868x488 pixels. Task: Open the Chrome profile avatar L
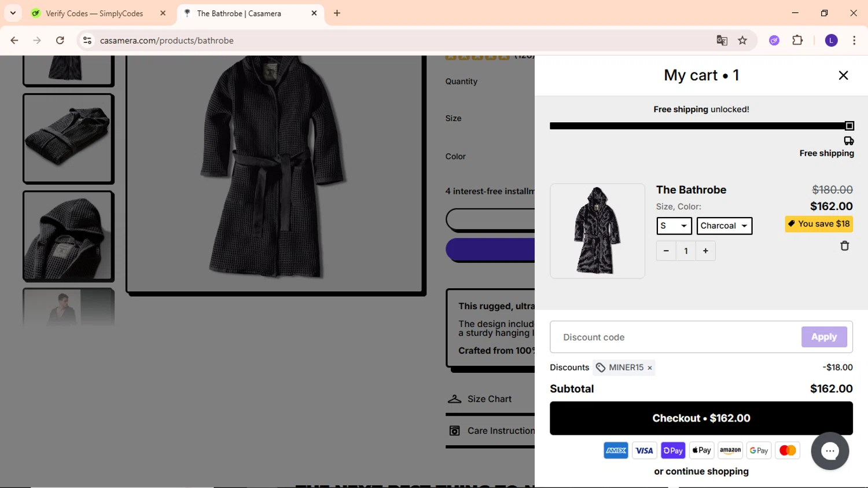tap(831, 41)
